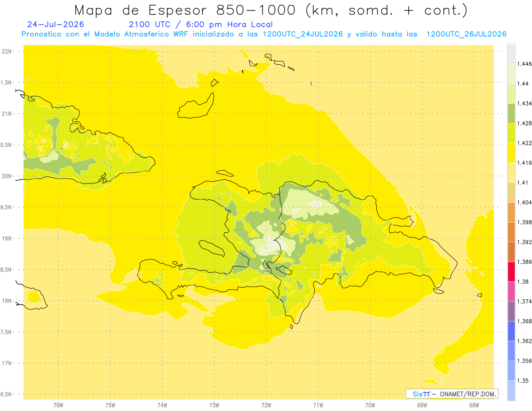This screenshot has width=532, height=411.
Task: Click the '1200UTC_24JUL2026' initialization time
Action: tap(303, 34)
